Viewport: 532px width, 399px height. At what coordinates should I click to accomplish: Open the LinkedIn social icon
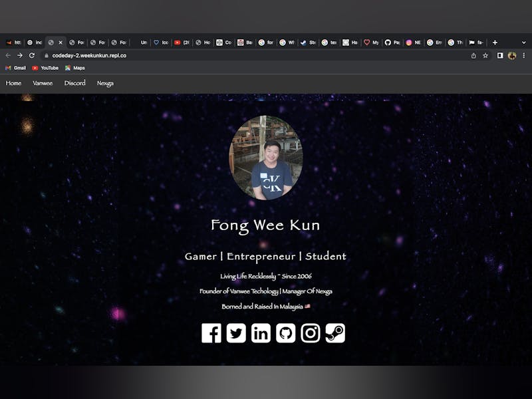[x=261, y=333]
